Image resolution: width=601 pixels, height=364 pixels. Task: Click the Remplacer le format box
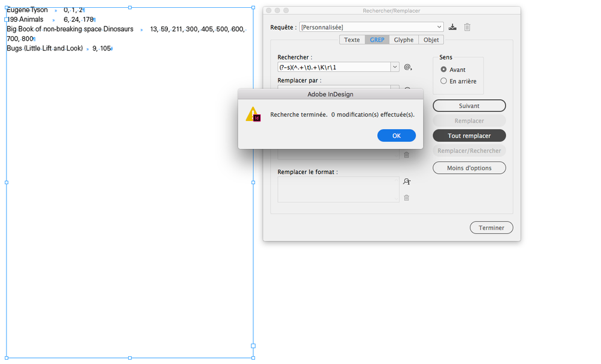pyautogui.click(x=339, y=190)
